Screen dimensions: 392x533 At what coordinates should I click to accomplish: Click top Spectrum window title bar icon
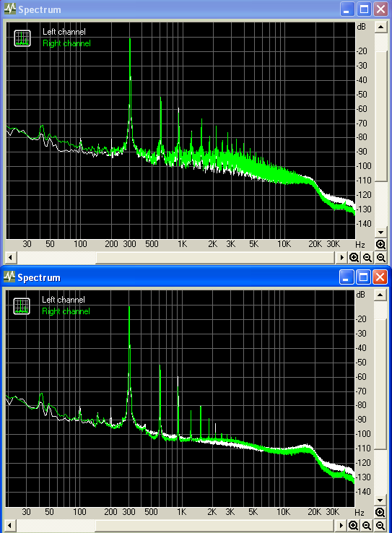coord(10,9)
